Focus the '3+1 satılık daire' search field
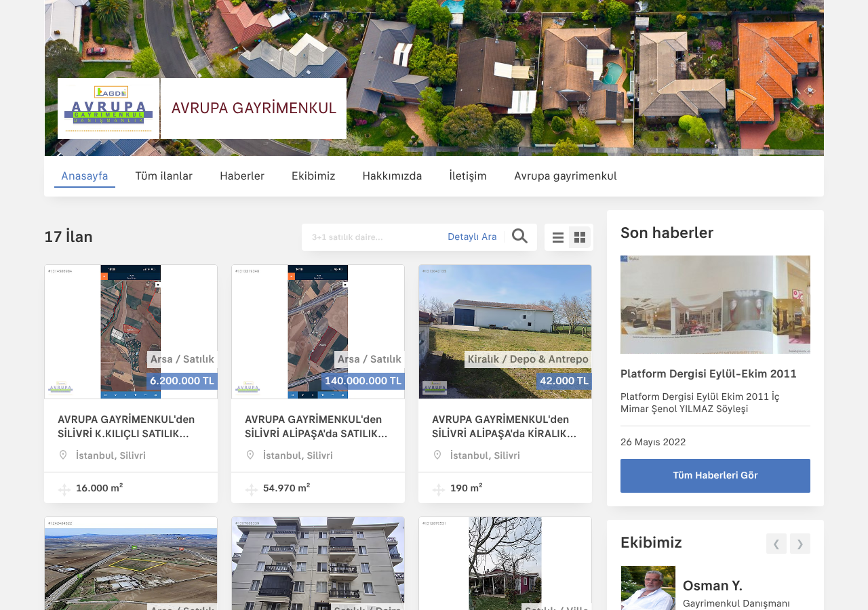Screen dimensions: 868x610 (x=374, y=237)
